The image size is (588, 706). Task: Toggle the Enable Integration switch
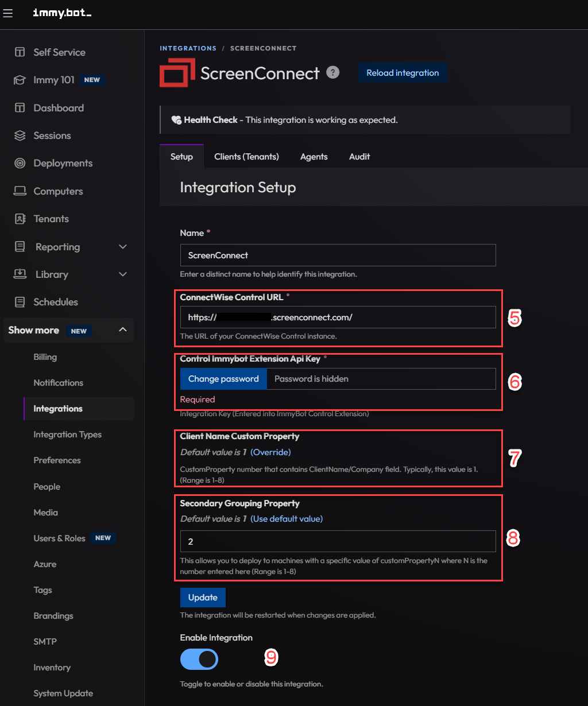[x=199, y=660]
